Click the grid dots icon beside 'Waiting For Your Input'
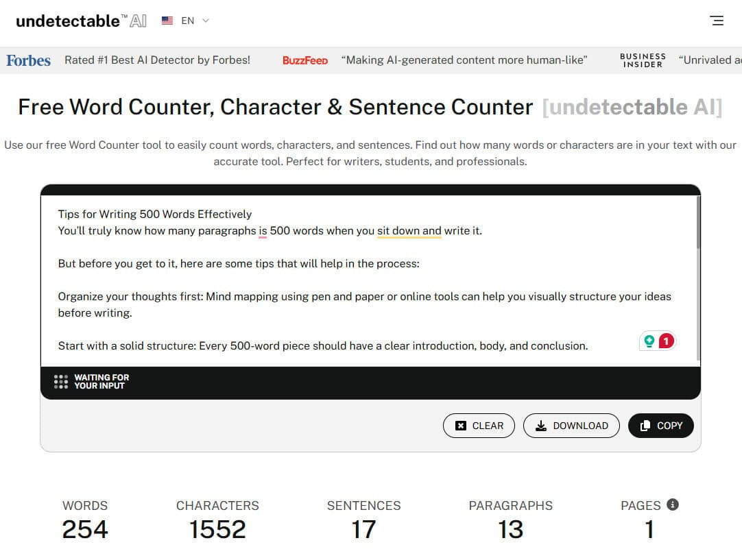 tap(60, 380)
